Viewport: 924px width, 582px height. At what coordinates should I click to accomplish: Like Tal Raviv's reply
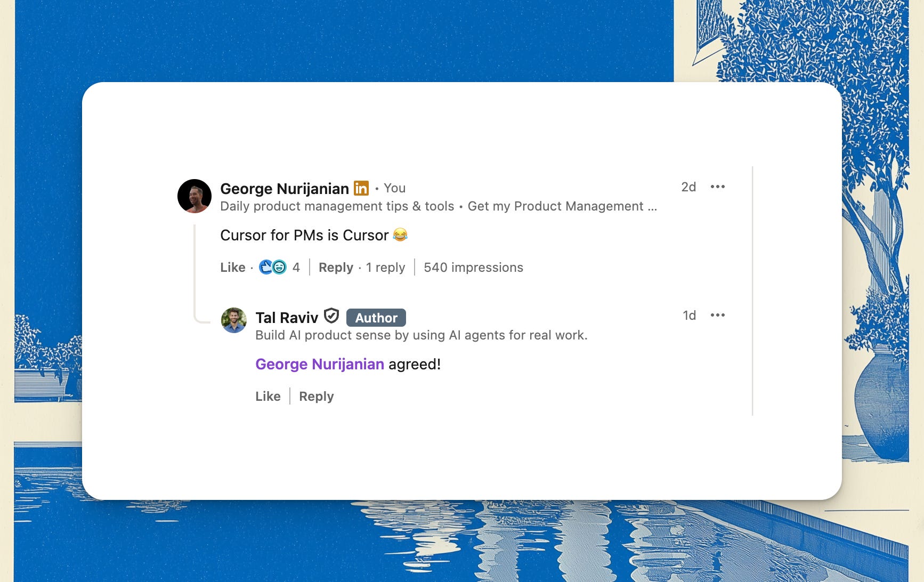(x=268, y=397)
